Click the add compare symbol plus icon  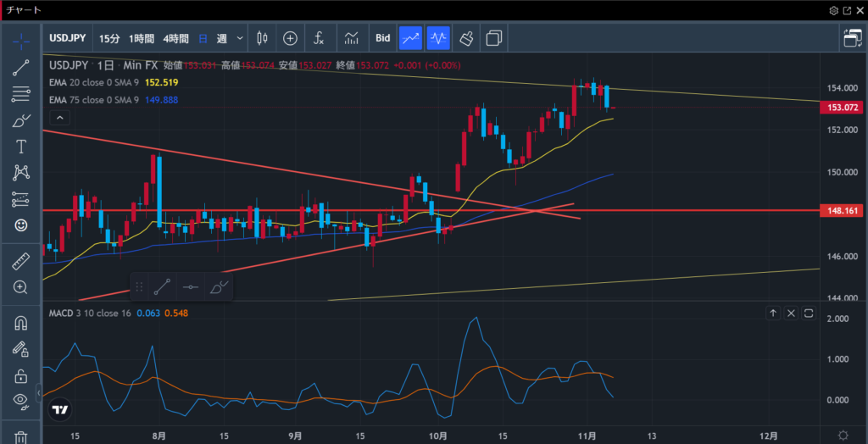tap(290, 38)
